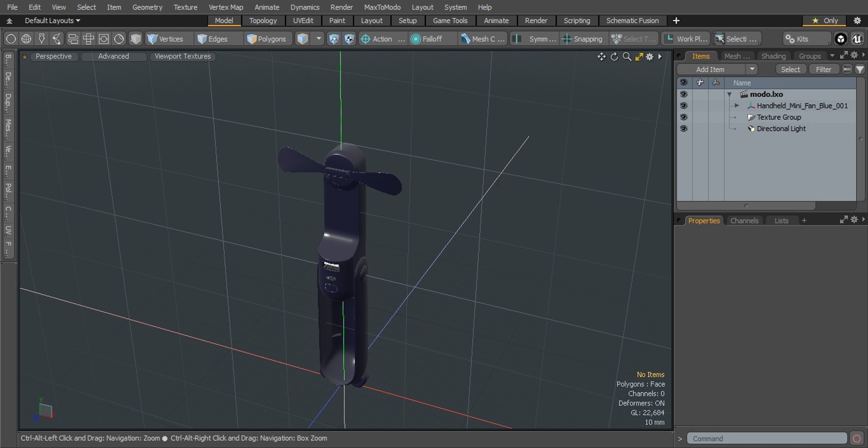Click the viewport zoom magnifier icon

click(x=627, y=57)
